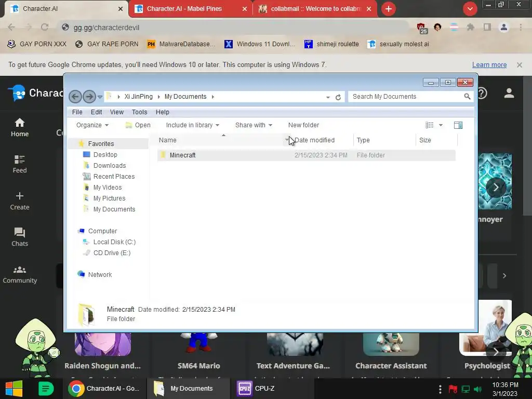Open address bar history dropdown
Screen dimensions: 532x399
[x=328, y=97]
